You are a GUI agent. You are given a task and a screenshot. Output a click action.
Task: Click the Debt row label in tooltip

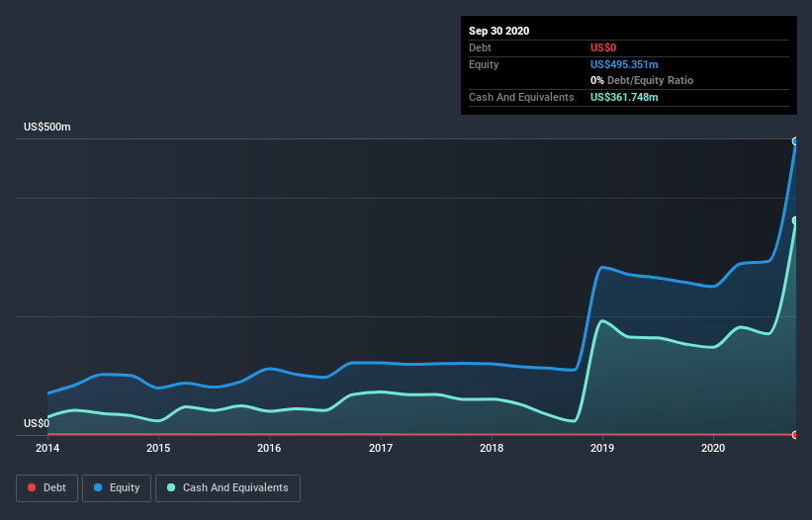point(480,47)
